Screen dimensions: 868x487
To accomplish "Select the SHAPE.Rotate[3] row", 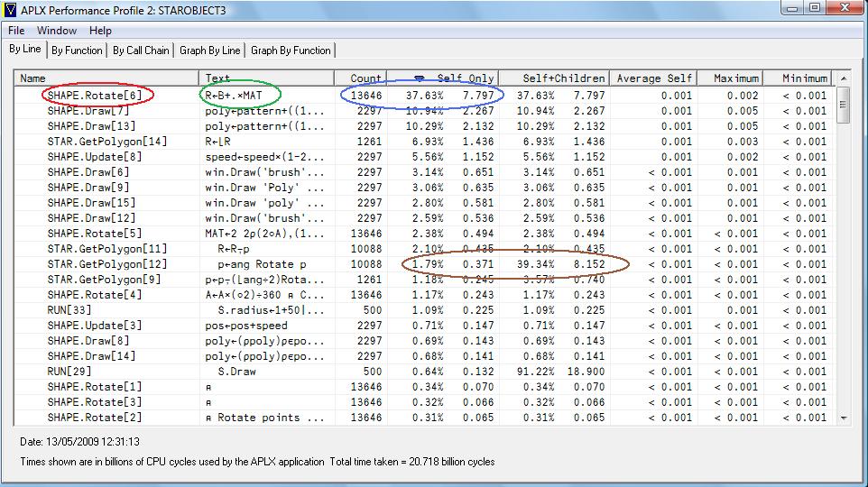I will pyautogui.click(x=425, y=402).
